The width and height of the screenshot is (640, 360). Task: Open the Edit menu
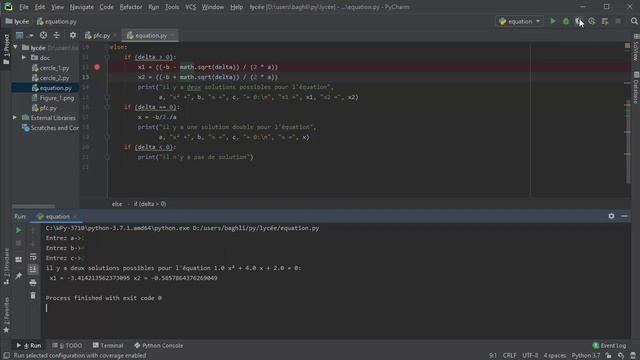tap(40, 7)
